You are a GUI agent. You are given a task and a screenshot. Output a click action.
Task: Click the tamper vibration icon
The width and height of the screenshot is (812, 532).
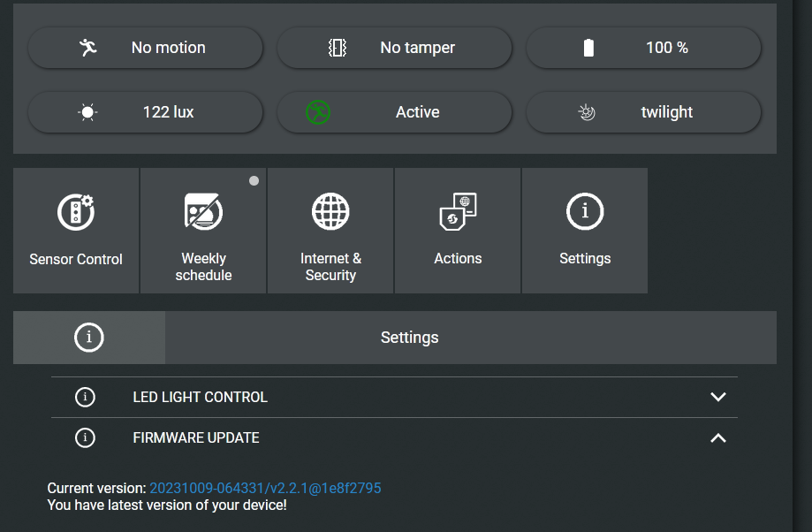coord(338,48)
